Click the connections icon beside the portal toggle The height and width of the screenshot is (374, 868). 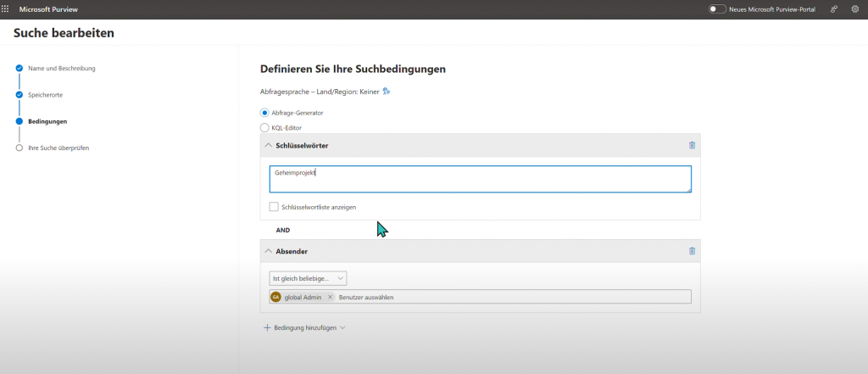tap(834, 9)
